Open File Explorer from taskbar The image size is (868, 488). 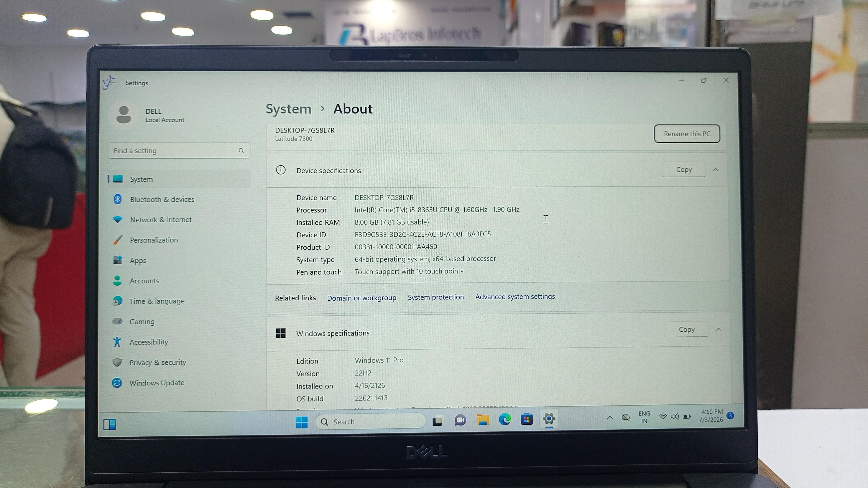click(x=483, y=420)
